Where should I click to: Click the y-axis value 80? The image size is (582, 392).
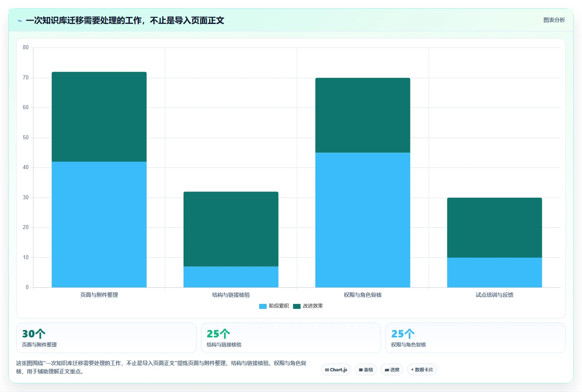[x=26, y=48]
